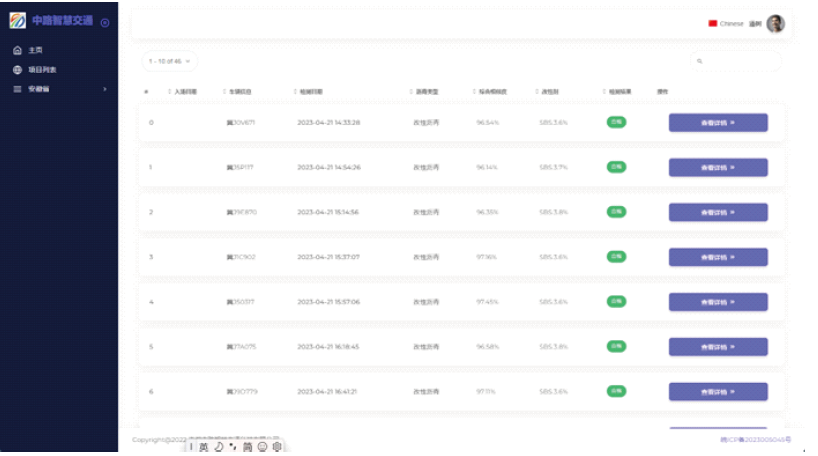Viewport: 818px width, 456px height.
Task: Click the ICP registration link in footer
Action: pyautogui.click(x=755, y=439)
